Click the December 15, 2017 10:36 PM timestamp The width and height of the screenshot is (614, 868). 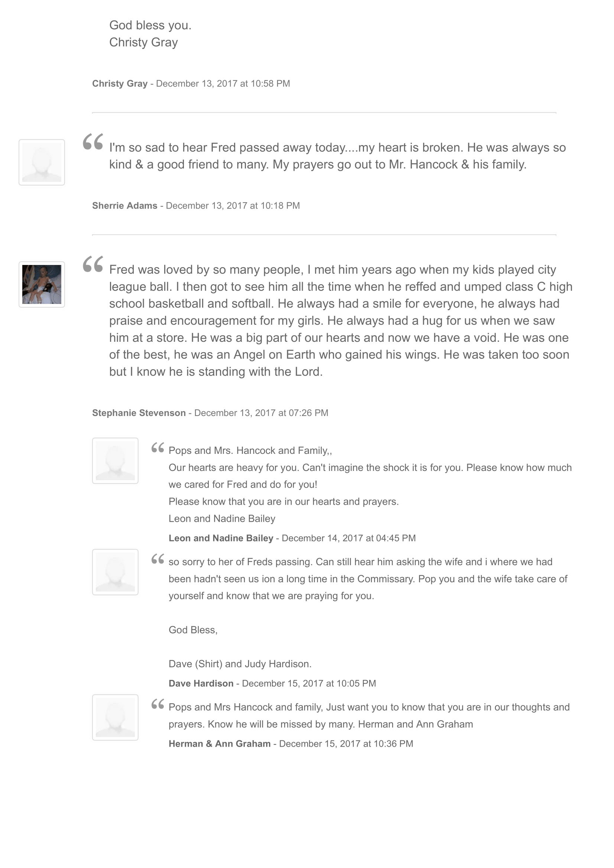346,744
